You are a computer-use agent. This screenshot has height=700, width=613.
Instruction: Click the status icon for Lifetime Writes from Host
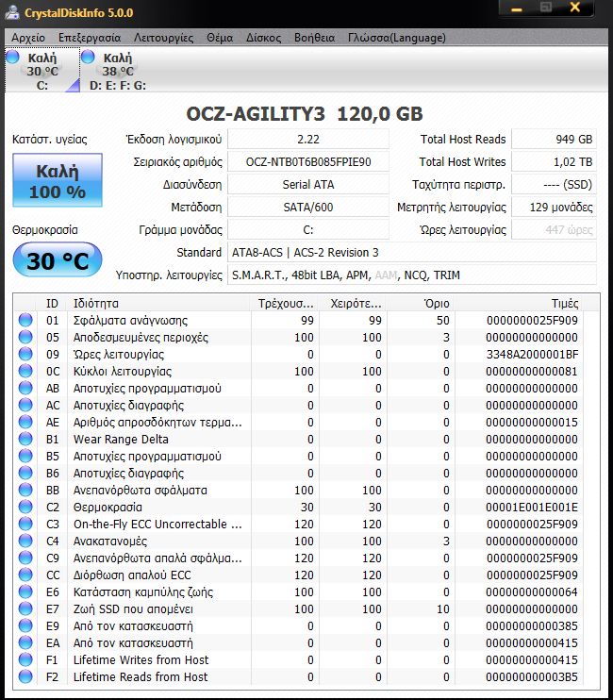click(25, 659)
